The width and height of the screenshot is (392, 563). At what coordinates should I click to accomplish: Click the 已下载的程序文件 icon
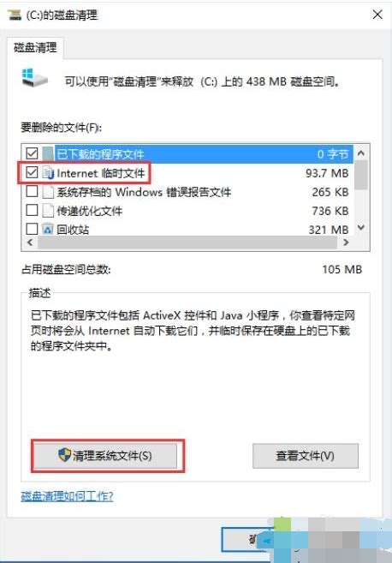click(48, 153)
